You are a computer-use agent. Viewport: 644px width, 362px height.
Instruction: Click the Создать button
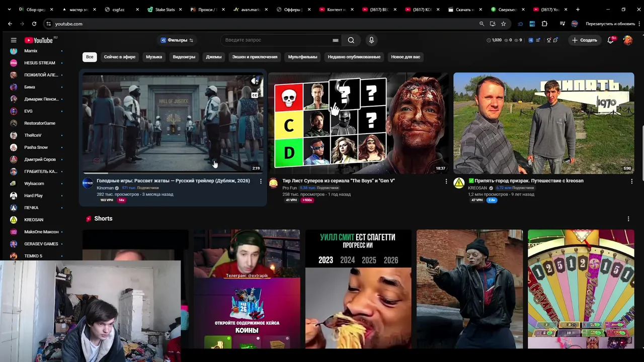pos(585,40)
